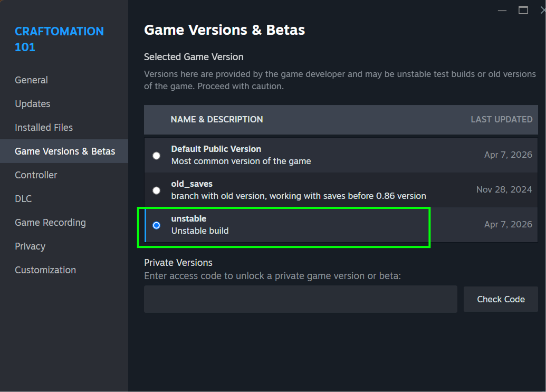Viewport: 546px width, 392px height.
Task: Click the LAST UPDATED column header
Action: pos(501,120)
